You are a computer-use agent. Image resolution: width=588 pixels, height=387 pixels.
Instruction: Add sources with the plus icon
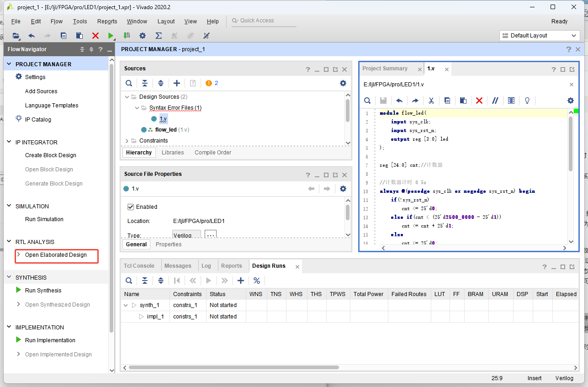tap(177, 83)
